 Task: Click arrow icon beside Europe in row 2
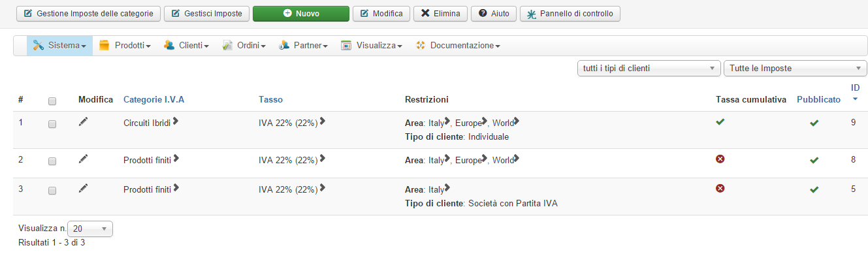[x=485, y=159]
